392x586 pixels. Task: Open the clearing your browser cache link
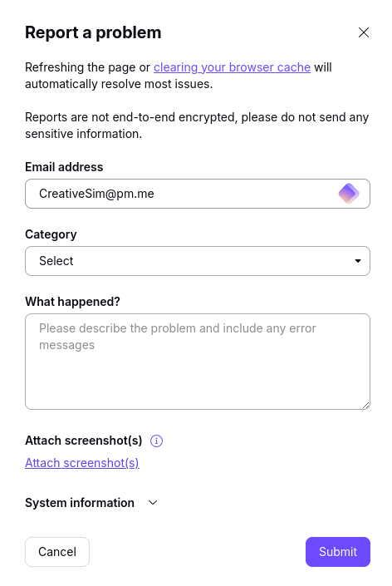232,67
